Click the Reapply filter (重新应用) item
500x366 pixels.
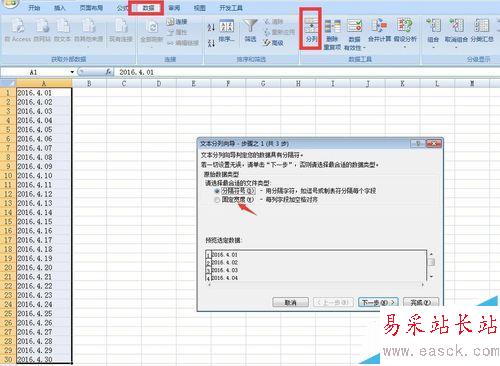pyautogui.click(x=279, y=32)
